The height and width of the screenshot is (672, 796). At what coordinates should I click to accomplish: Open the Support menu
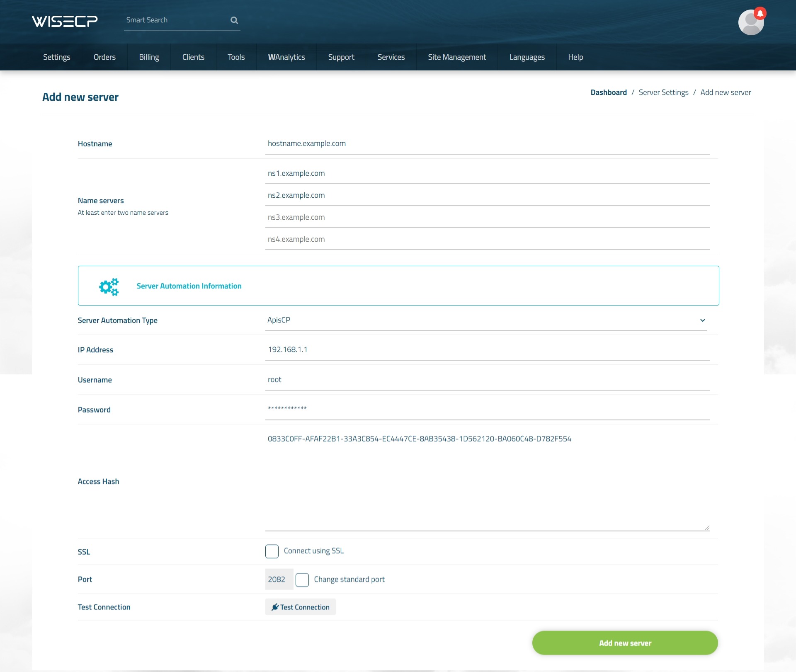tap(341, 57)
